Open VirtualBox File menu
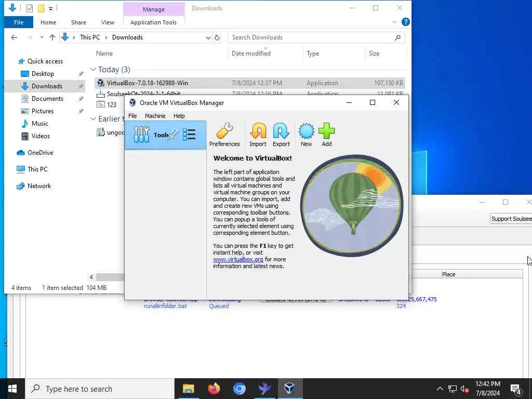The image size is (532, 399). point(132,116)
